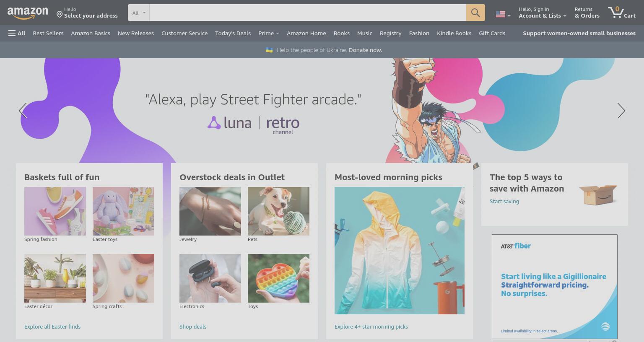Expand Account & Lists dropdown
This screenshot has height=342, width=644.
pos(542,13)
